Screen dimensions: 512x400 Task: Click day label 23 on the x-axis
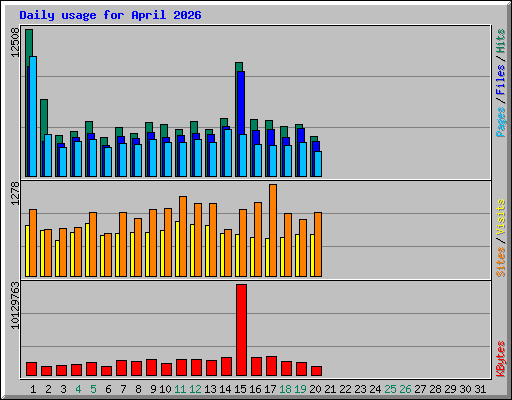coord(360,389)
